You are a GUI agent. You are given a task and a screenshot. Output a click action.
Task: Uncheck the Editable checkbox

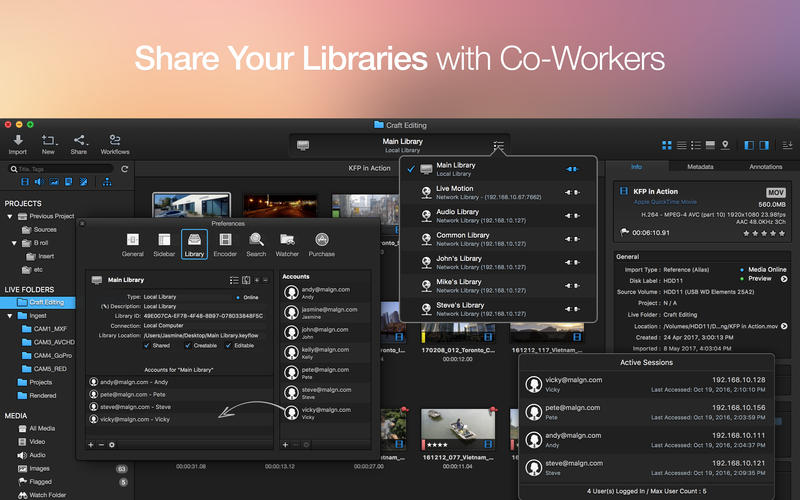click(228, 346)
